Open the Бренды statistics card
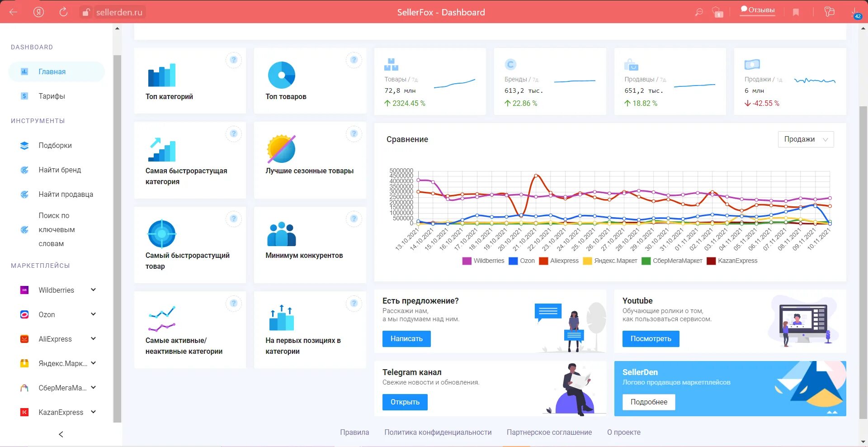This screenshot has width=868, height=447. pyautogui.click(x=550, y=81)
